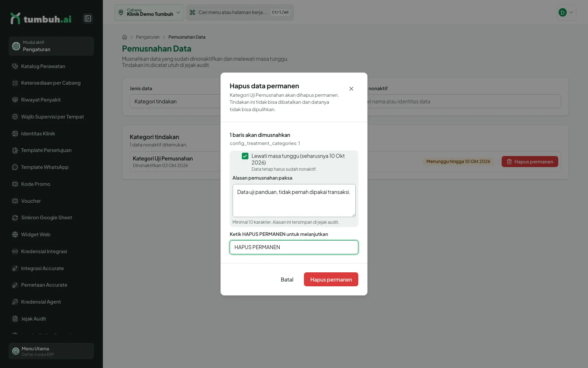Click the HAPUS PERMANEN confirmation input
This screenshot has height=368, width=588.
point(294,247)
